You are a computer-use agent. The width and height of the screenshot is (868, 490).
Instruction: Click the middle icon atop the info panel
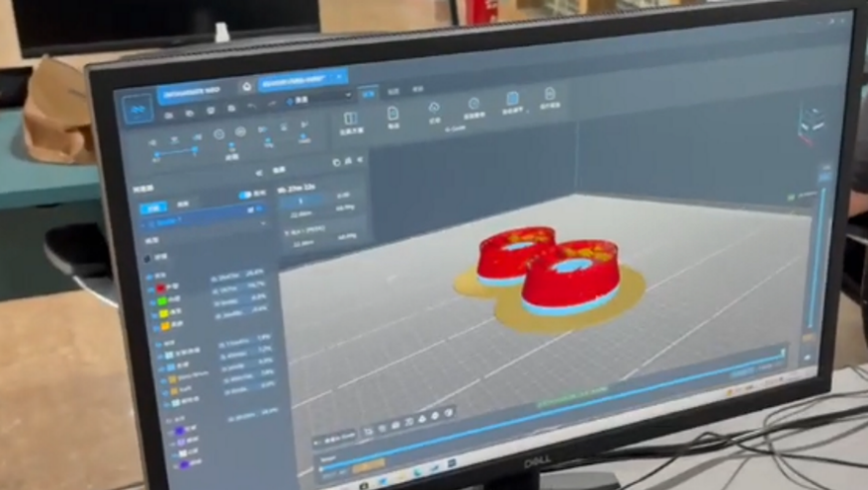coord(348,161)
